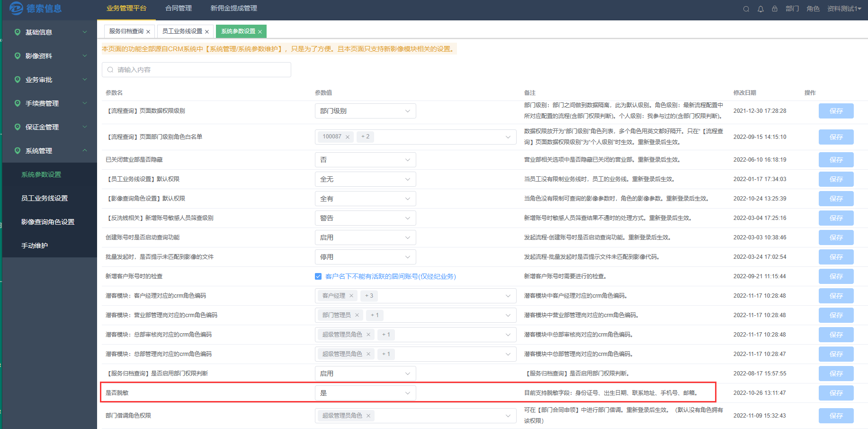
Task: Toggle 客户名下不能有活跃的居间账号 checkbox
Action: tap(318, 276)
